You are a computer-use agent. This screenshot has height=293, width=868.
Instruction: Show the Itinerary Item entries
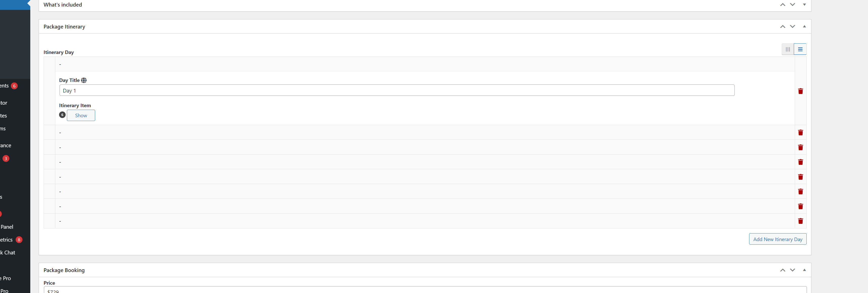[81, 115]
